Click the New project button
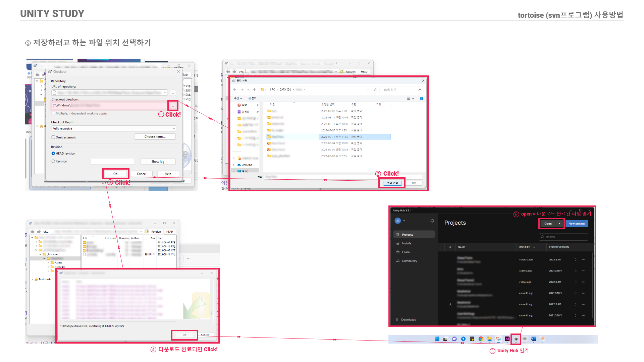 click(x=576, y=224)
